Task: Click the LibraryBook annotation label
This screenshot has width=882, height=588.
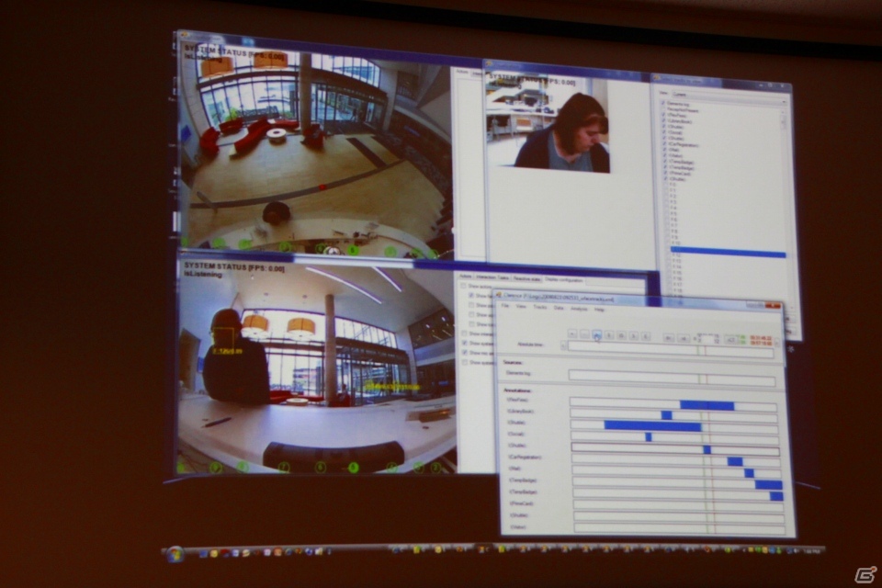Action: click(x=520, y=412)
